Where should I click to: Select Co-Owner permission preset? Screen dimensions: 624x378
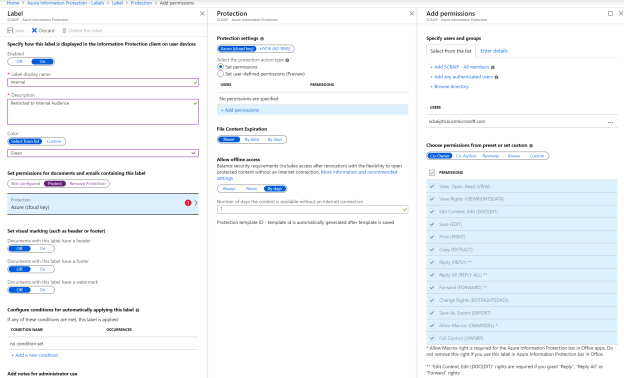(439, 156)
